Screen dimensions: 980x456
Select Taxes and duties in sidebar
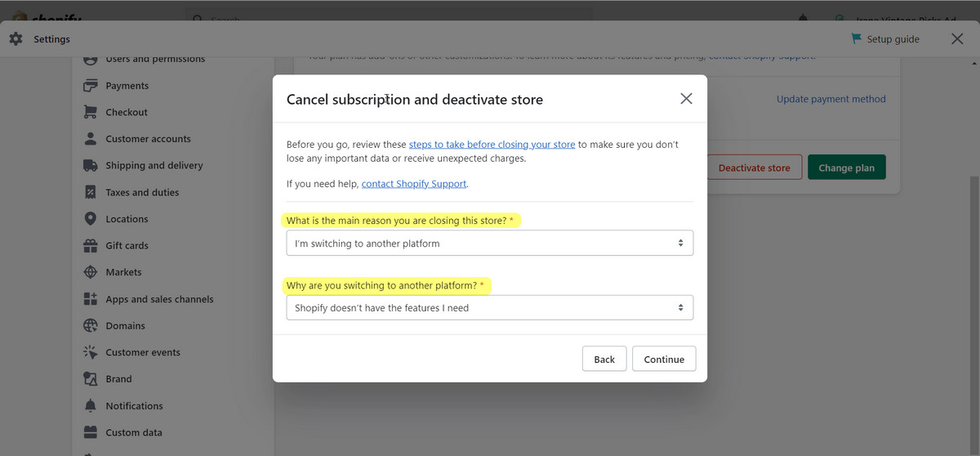142,192
